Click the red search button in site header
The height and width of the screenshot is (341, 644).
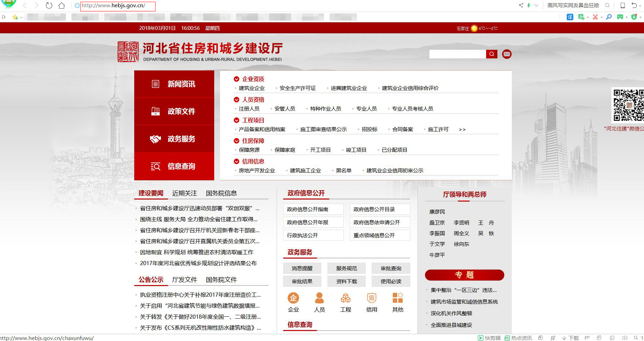[492, 54]
